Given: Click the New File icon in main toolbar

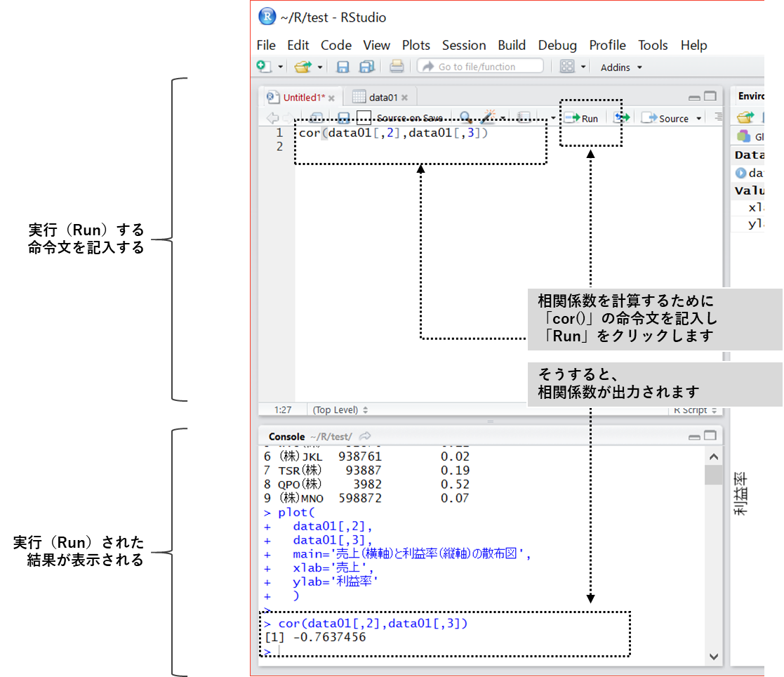Looking at the screenshot, I should click(x=264, y=67).
